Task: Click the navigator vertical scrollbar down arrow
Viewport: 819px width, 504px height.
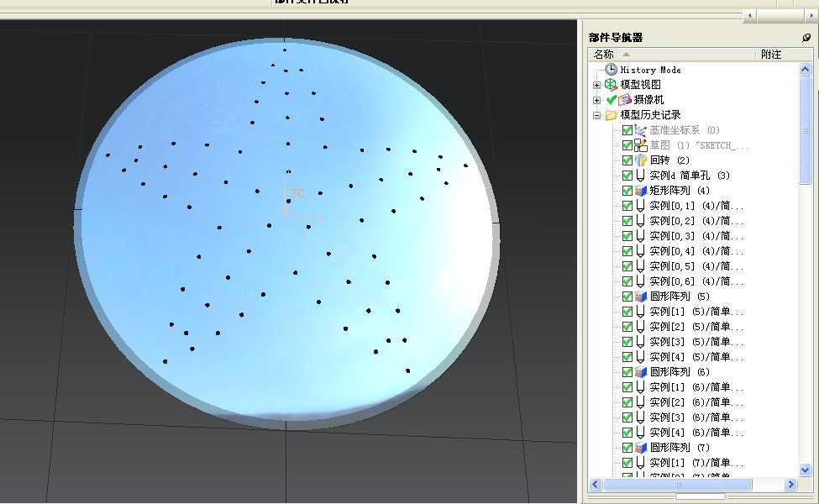Action: coord(805,470)
